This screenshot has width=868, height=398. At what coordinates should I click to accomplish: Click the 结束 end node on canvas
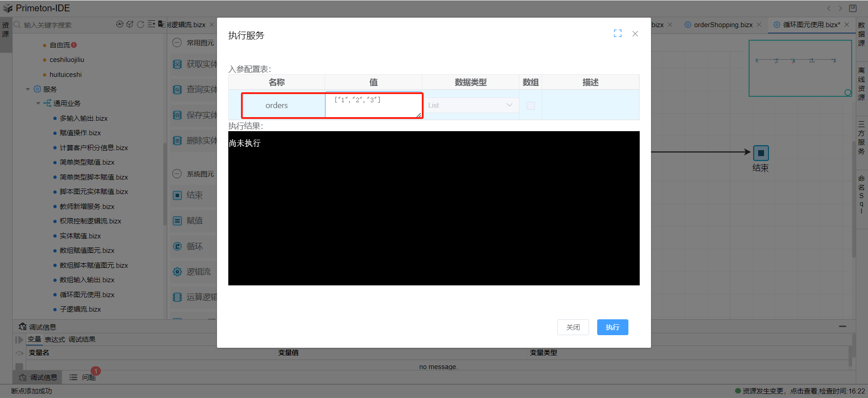[x=760, y=153]
